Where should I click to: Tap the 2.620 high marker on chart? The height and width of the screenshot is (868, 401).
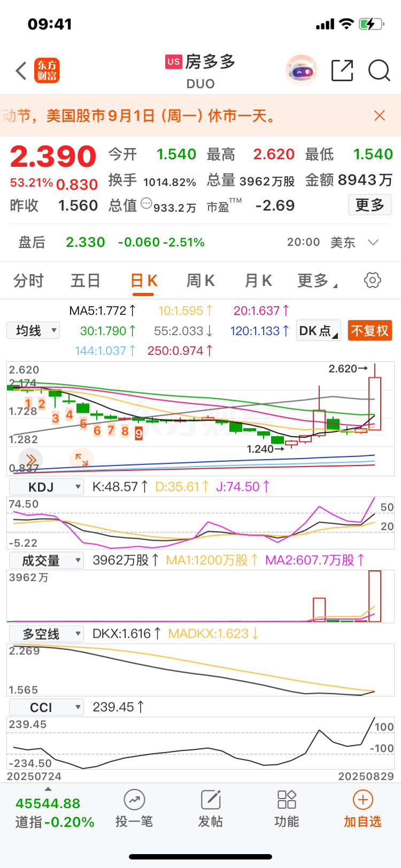click(348, 368)
